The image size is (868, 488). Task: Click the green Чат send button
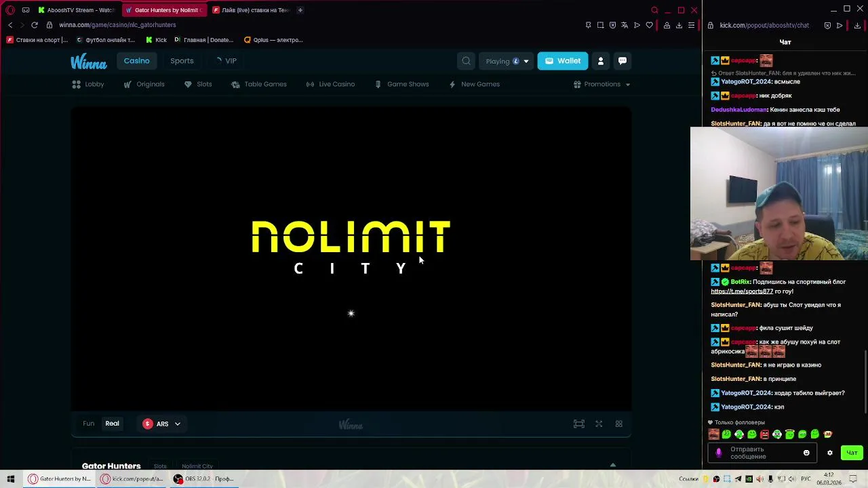852,453
